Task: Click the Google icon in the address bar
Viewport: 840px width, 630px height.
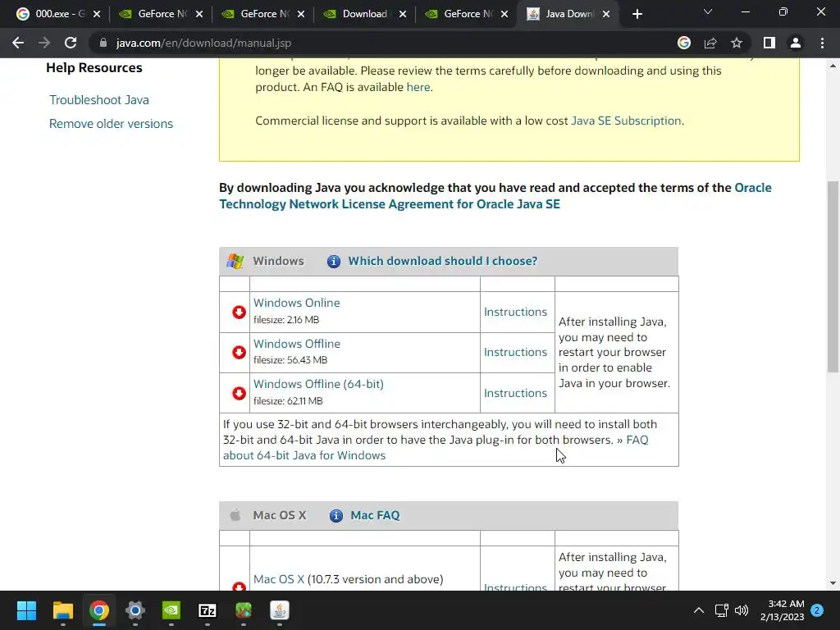Action: (684, 43)
